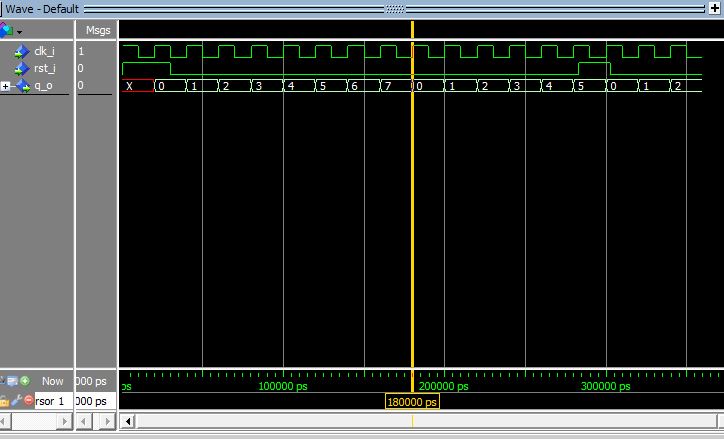Select the clk_i signal name
The height and width of the screenshot is (439, 724).
[44, 50]
